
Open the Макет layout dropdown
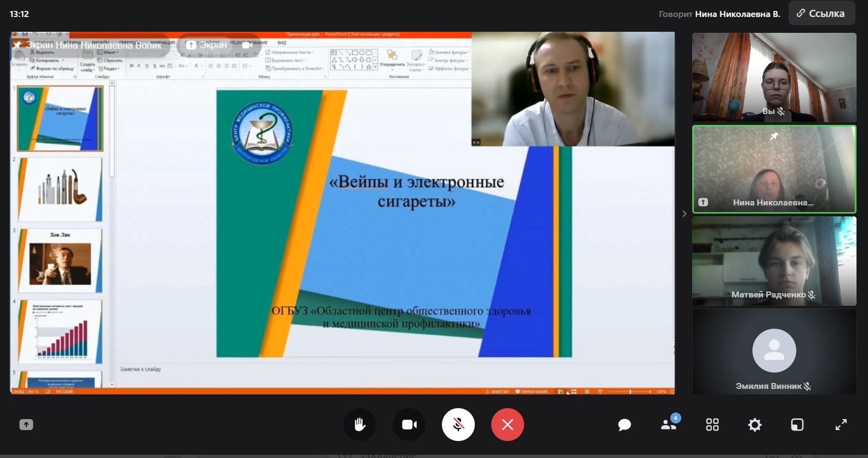pyautogui.click(x=108, y=52)
